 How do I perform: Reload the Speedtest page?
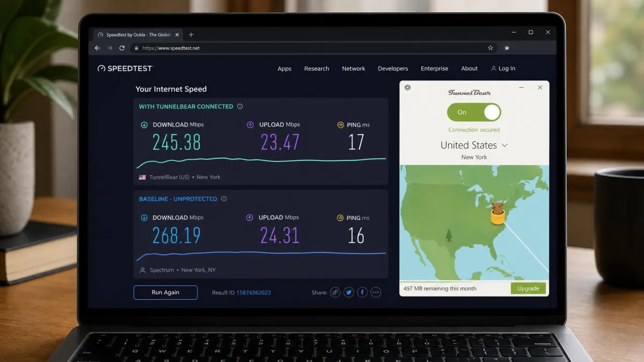(122, 48)
